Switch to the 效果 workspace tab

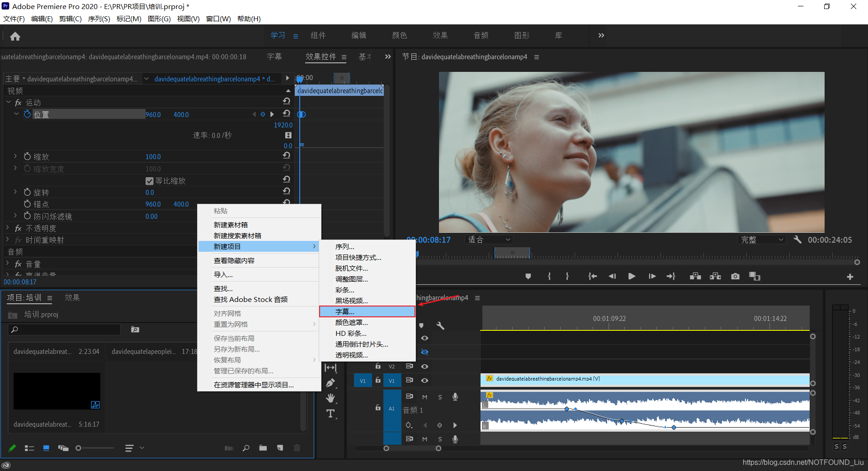pyautogui.click(x=440, y=35)
